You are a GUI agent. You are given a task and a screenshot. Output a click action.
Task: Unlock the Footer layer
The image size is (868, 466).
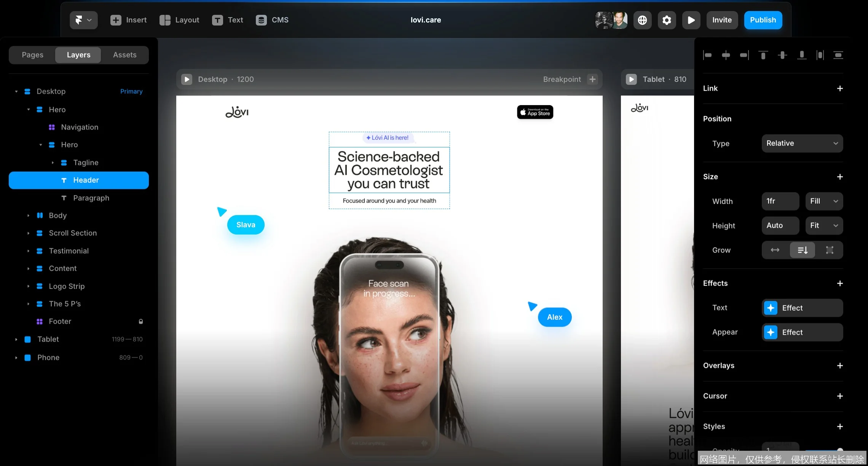(141, 321)
